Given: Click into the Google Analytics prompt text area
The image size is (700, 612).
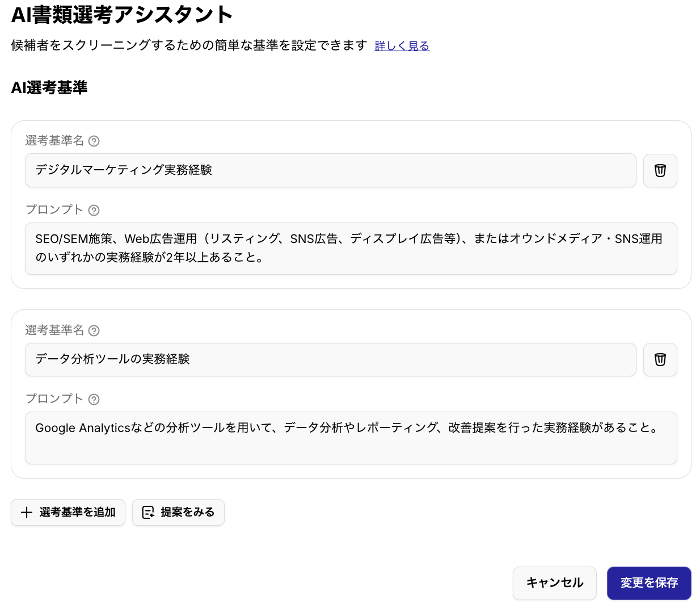Looking at the screenshot, I should pos(351,438).
